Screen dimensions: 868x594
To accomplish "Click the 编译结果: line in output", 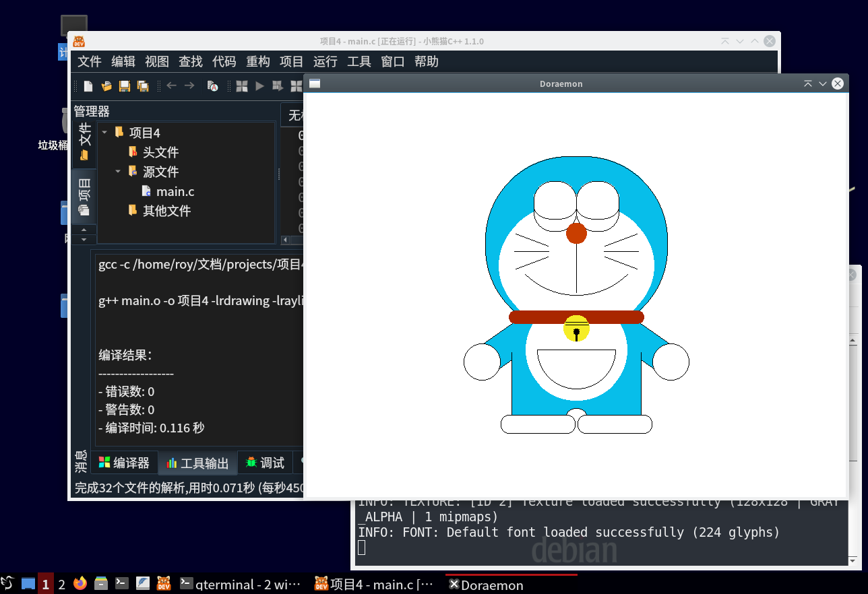I will point(125,355).
